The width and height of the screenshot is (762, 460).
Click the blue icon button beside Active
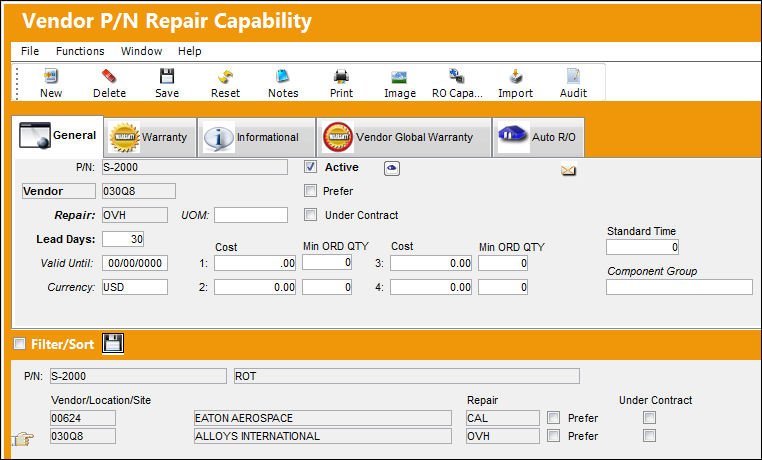(x=392, y=168)
